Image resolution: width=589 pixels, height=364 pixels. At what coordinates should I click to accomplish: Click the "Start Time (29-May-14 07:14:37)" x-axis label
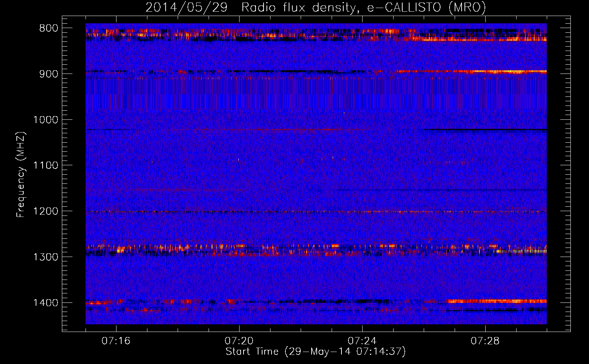[x=316, y=352]
